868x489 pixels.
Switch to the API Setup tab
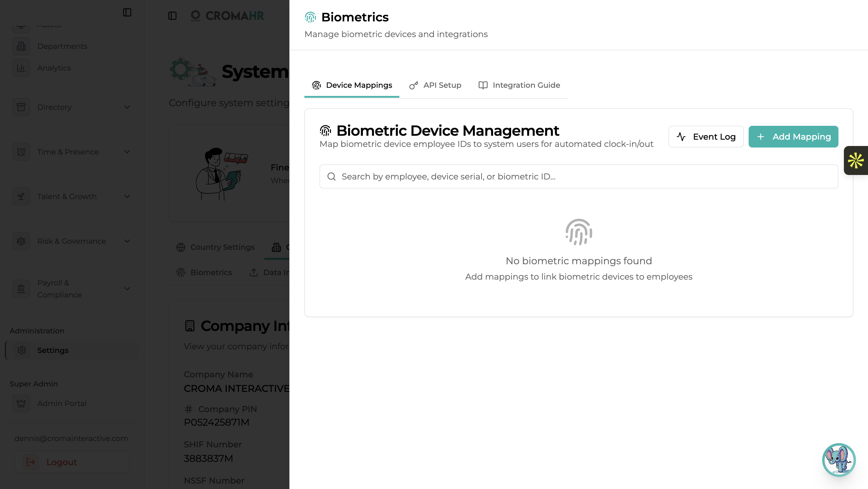[x=435, y=85]
